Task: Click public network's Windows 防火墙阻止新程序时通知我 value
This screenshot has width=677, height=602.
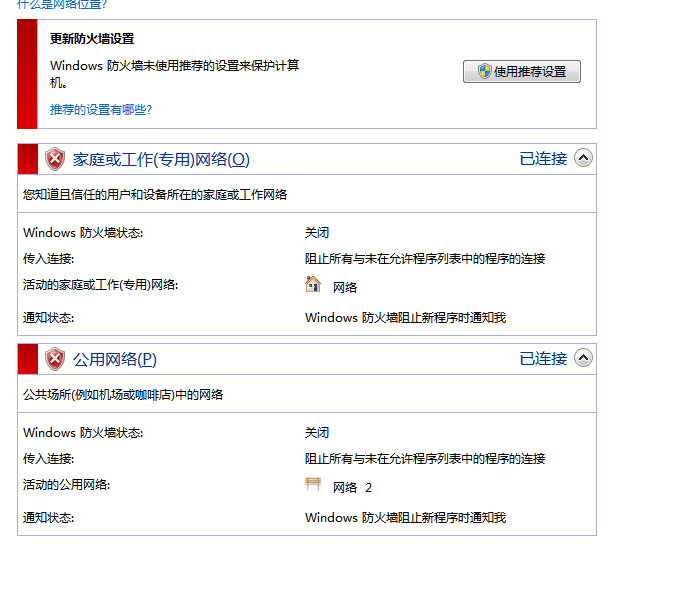Action: pos(405,518)
